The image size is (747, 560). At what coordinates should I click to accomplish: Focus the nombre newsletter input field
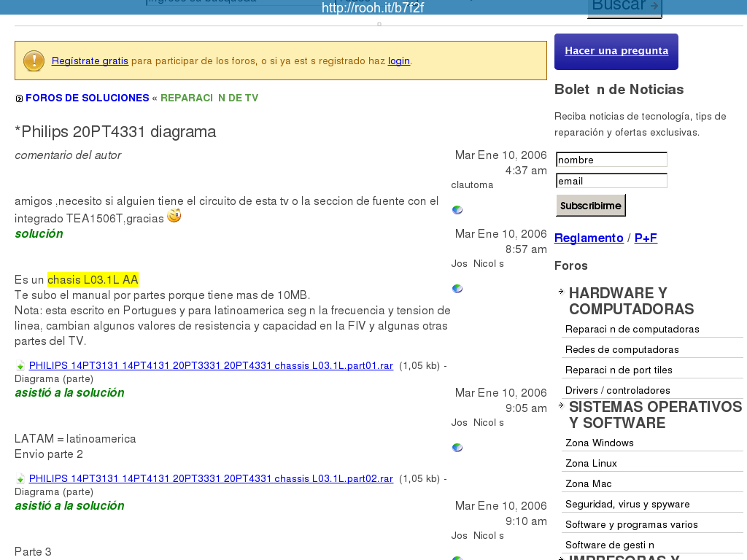[x=611, y=160]
